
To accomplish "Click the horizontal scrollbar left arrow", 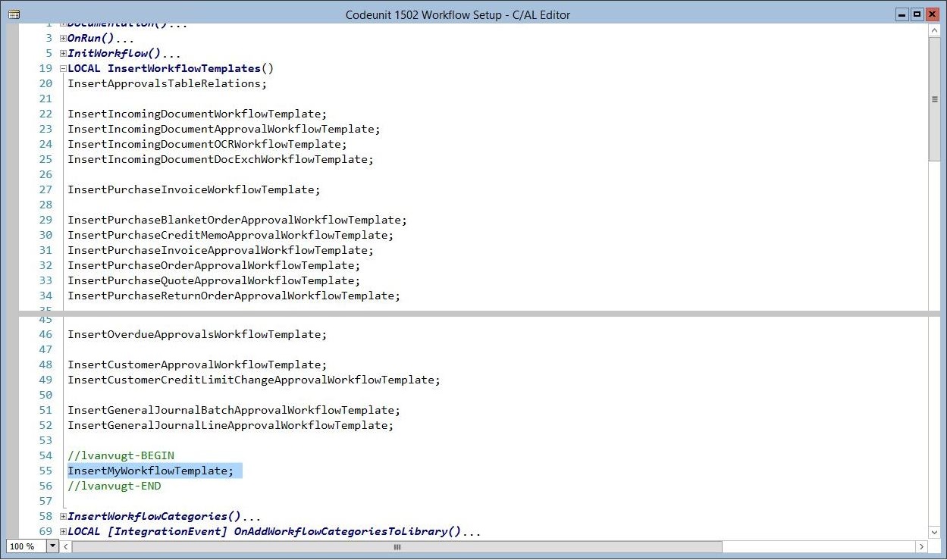I will click(67, 546).
